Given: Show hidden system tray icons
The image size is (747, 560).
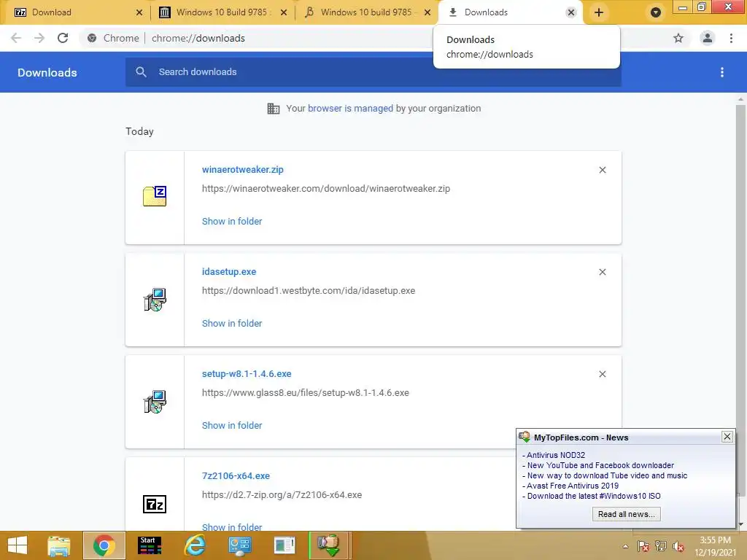Looking at the screenshot, I should (x=625, y=546).
